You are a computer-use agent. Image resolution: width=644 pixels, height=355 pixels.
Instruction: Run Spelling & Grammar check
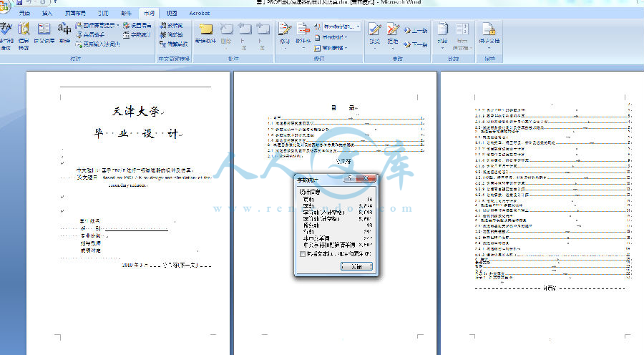6,36
